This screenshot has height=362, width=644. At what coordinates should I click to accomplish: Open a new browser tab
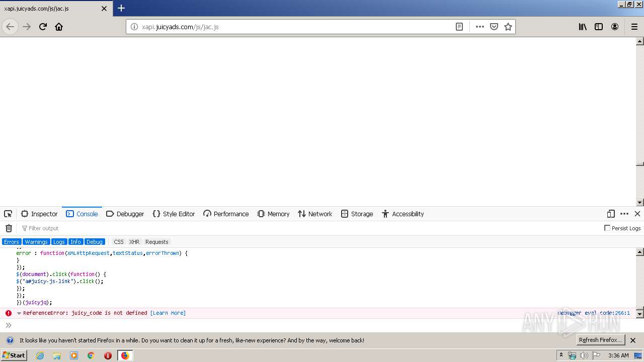pos(121,8)
